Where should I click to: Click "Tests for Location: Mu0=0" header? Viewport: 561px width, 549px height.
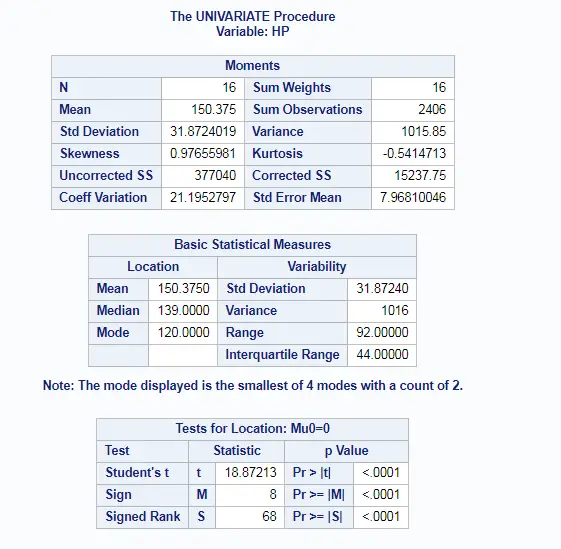pos(253,429)
